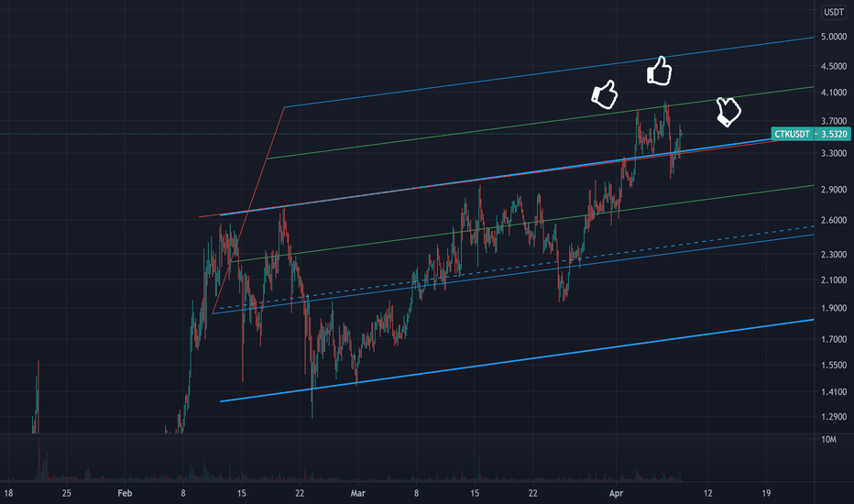This screenshot has height=504, width=854.
Task: Click the Mar label on time axis
Action: tap(358, 493)
